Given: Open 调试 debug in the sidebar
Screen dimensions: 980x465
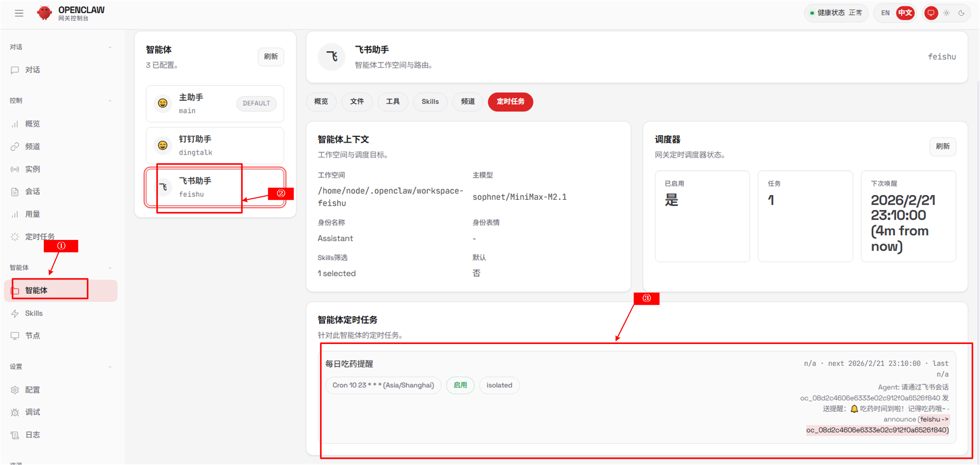Looking at the screenshot, I should pos(61,412).
